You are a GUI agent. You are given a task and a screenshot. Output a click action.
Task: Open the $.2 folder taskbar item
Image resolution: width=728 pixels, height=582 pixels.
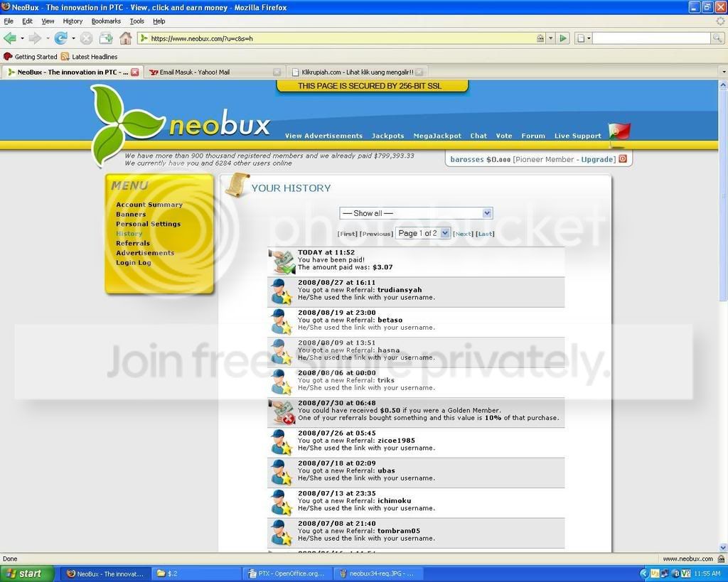197,573
